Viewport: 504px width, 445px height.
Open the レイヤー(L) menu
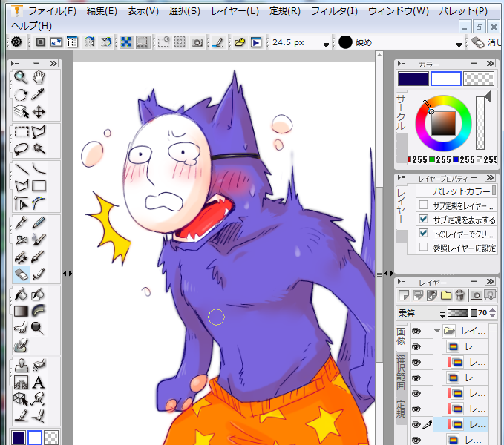point(235,11)
